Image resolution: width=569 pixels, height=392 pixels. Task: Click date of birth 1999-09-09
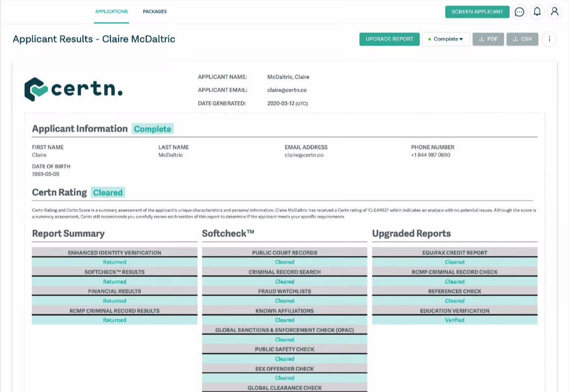46,174
